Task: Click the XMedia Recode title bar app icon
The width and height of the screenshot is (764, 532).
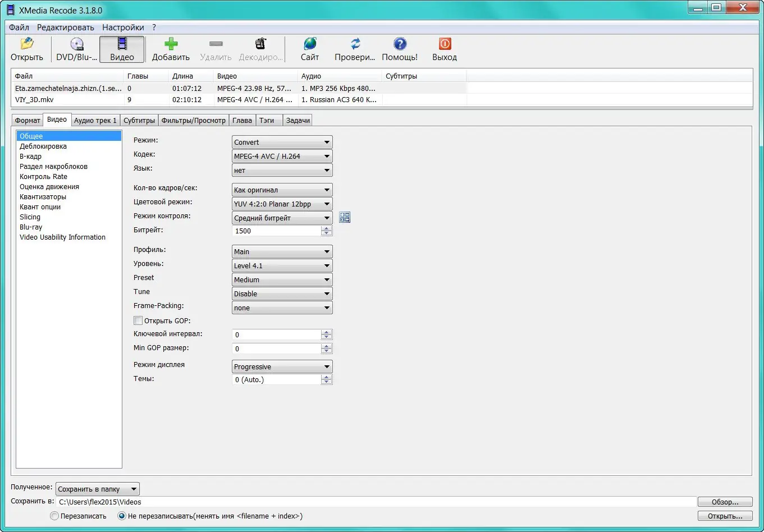Action: (x=10, y=10)
